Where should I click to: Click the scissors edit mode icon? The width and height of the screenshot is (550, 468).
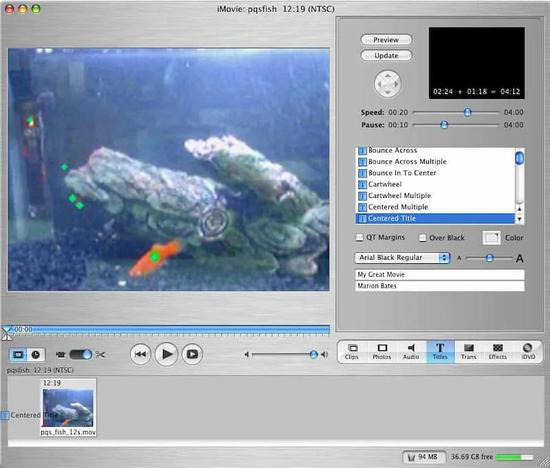pos(100,355)
